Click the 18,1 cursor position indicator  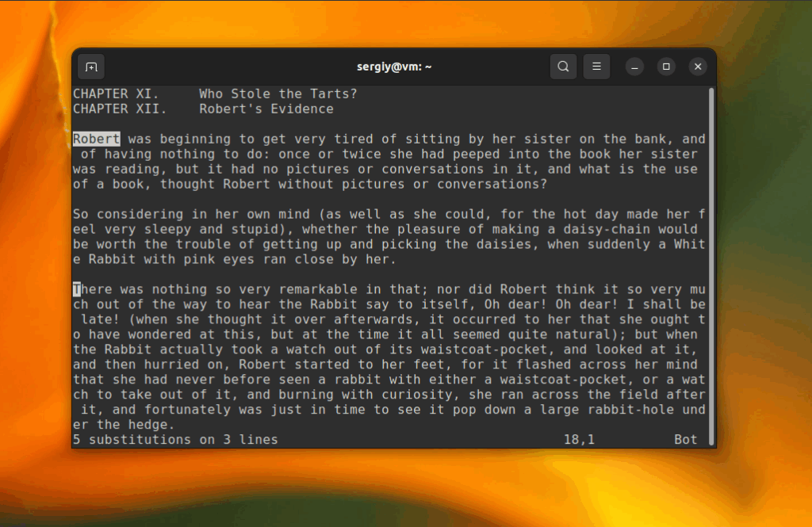(x=579, y=440)
